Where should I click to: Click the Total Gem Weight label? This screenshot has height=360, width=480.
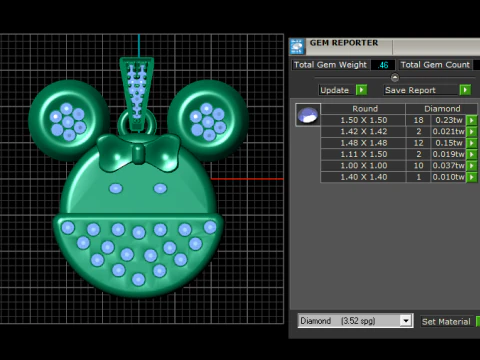tap(330, 65)
